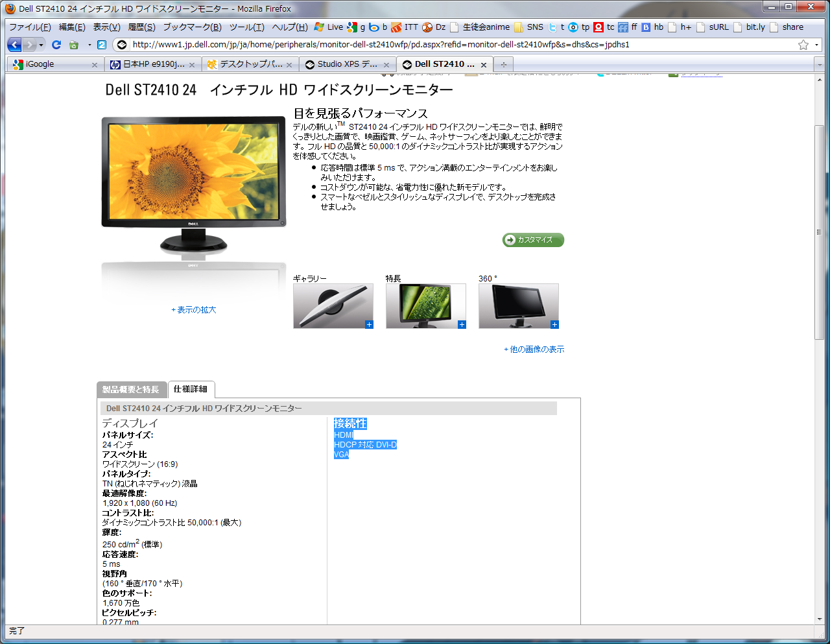Screen dimensions: 830x644
Task: Click the green home toolbar icon
Action: tap(74, 45)
